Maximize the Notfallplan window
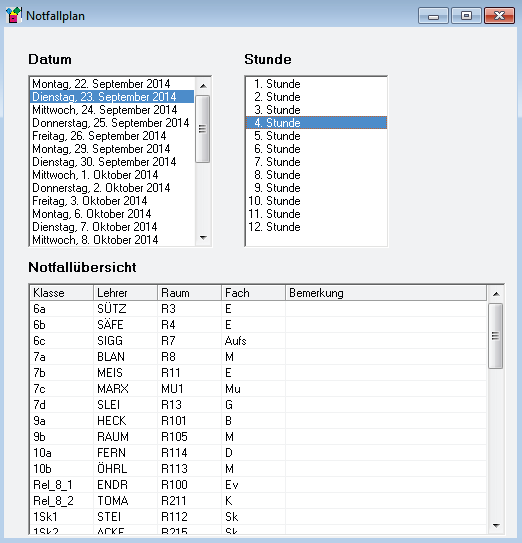The image size is (522, 543). (x=466, y=16)
